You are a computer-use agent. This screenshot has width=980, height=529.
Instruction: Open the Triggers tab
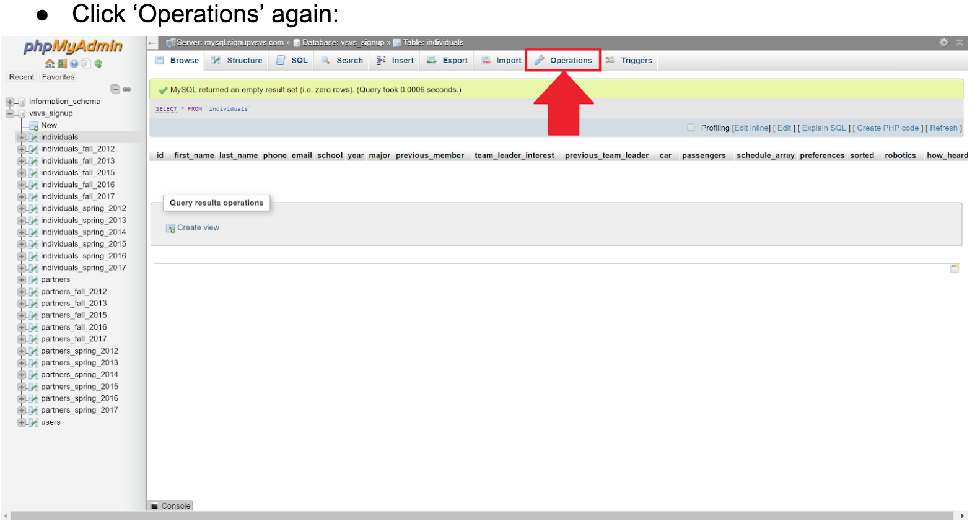coord(629,61)
